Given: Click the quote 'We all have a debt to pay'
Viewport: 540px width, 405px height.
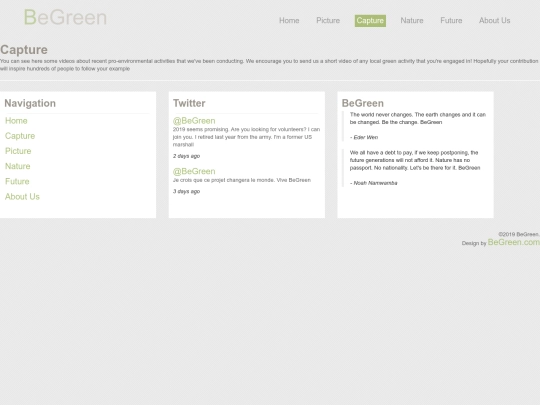Looking at the screenshot, I should (x=415, y=160).
